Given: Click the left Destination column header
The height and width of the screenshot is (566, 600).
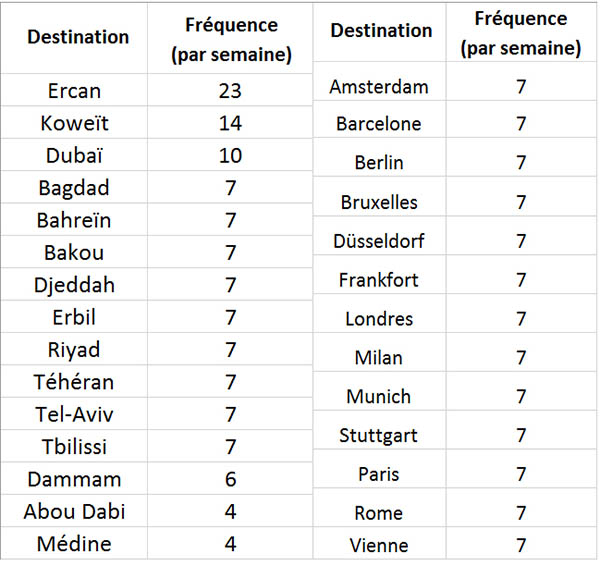Looking at the screenshot, I should 78,37.
